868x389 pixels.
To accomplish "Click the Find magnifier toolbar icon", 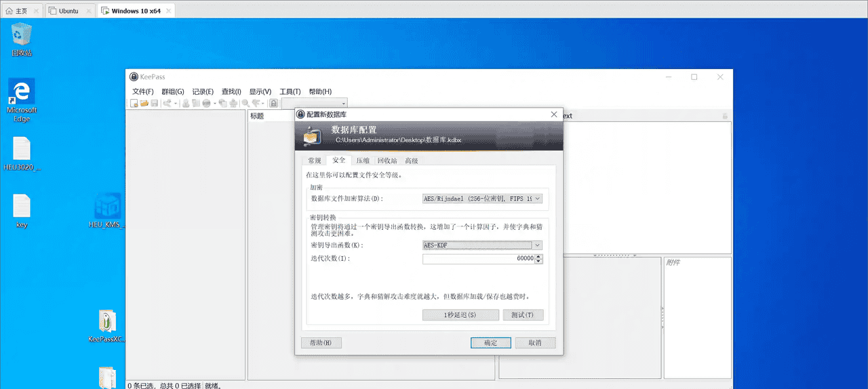I will tap(245, 103).
